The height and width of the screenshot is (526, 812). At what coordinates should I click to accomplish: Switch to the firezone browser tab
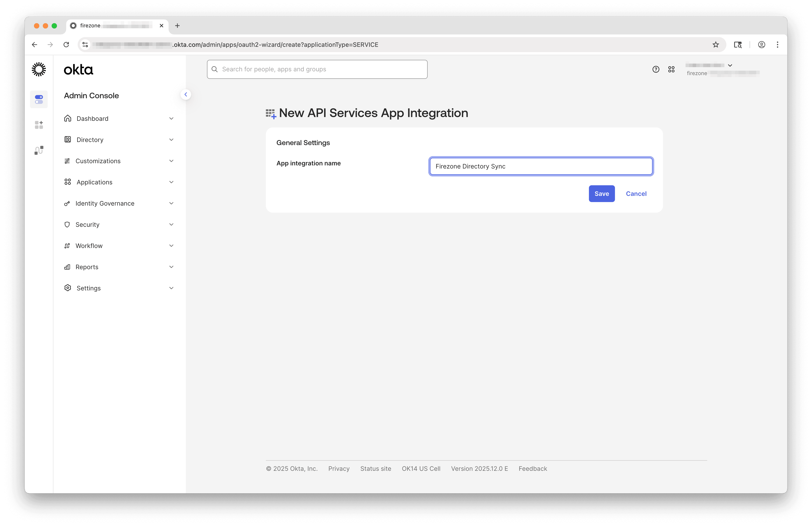coord(113,26)
